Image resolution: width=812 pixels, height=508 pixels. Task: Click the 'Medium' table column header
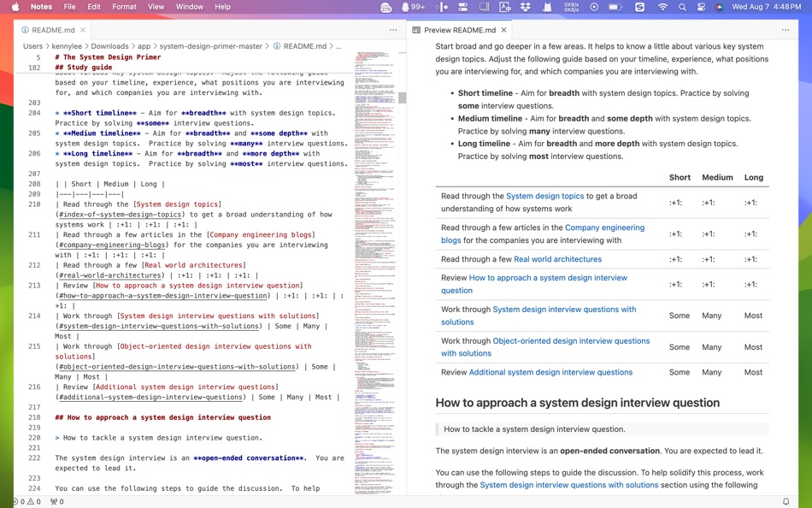point(717,177)
